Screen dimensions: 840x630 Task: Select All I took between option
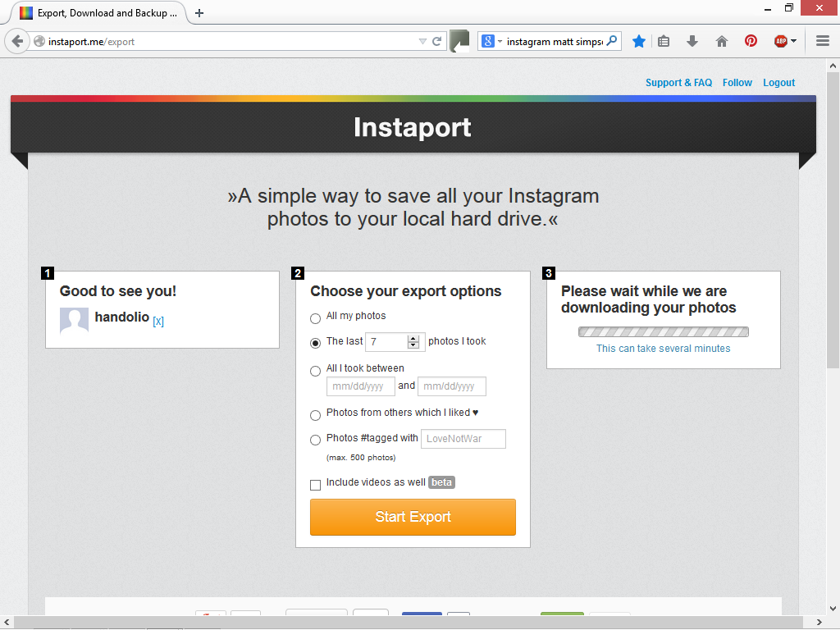click(316, 371)
